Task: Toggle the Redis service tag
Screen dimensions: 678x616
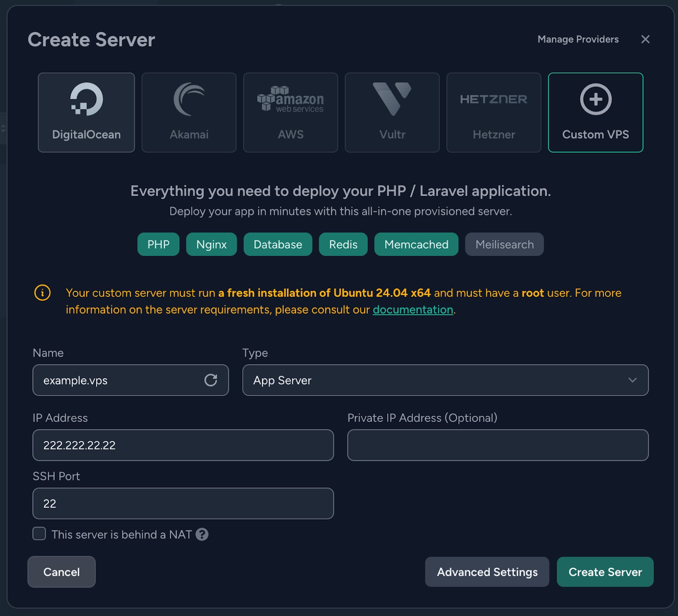Action: (x=343, y=244)
